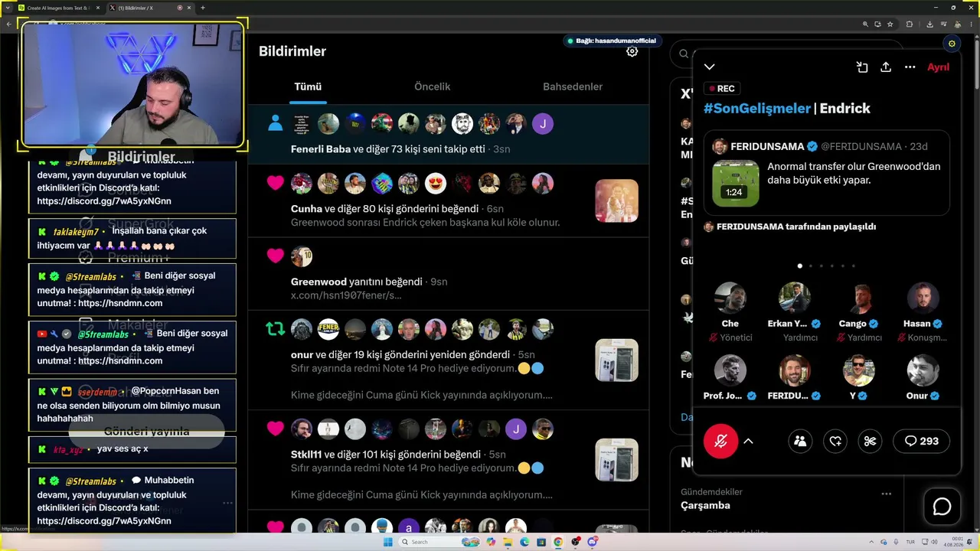Open the #SonGelişmeler hashtag link

tap(756, 109)
